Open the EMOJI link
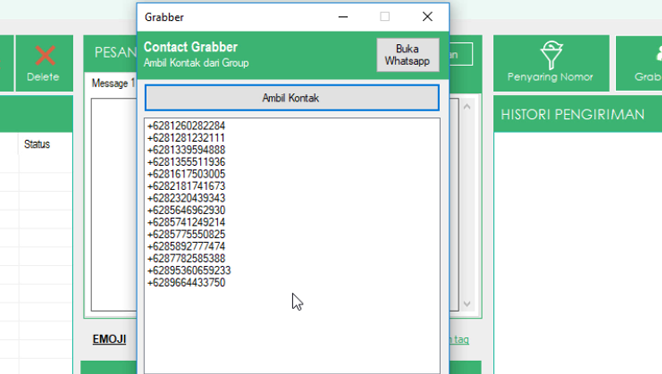This screenshot has width=662, height=374. 109,339
